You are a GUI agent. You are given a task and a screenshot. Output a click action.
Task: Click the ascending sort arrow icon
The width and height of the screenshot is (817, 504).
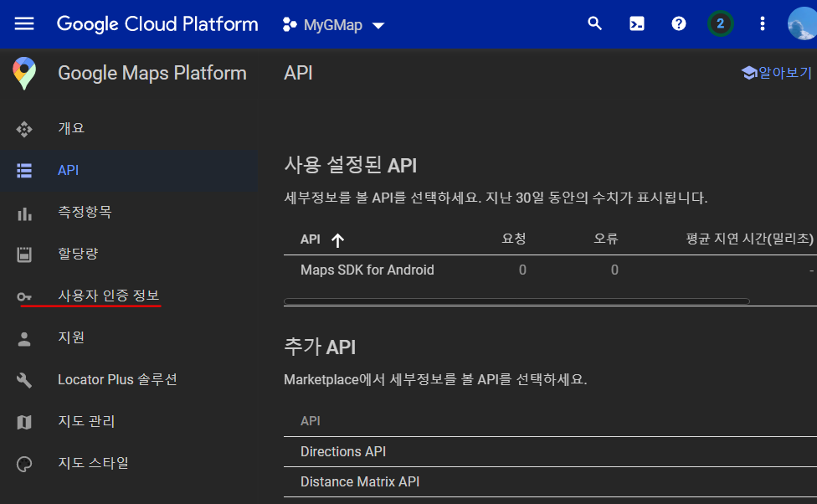(x=337, y=240)
